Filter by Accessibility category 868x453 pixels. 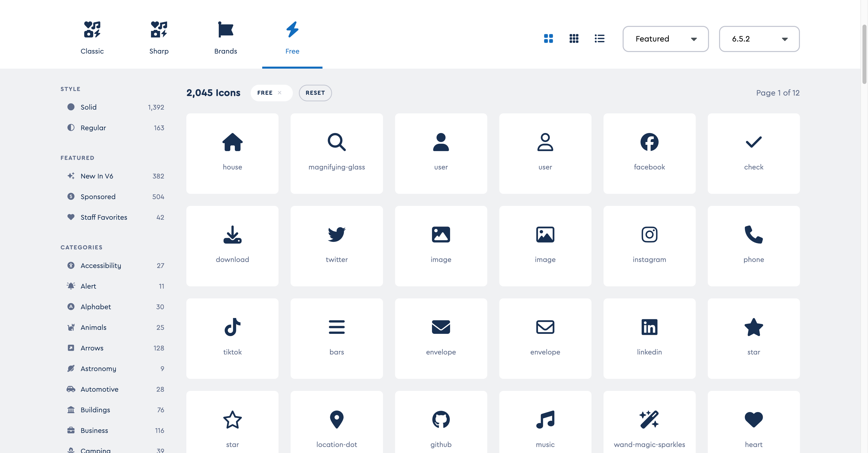pos(115,265)
